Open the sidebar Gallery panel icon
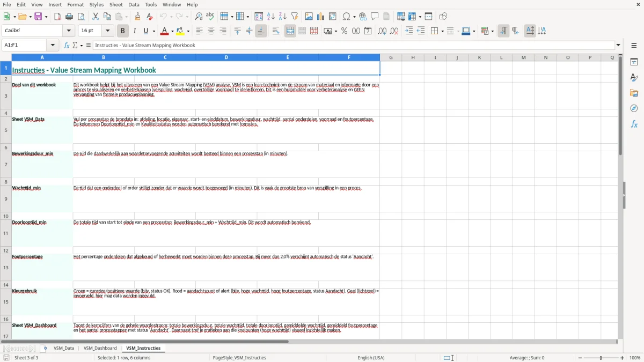This screenshot has width=644, height=362. (634, 93)
